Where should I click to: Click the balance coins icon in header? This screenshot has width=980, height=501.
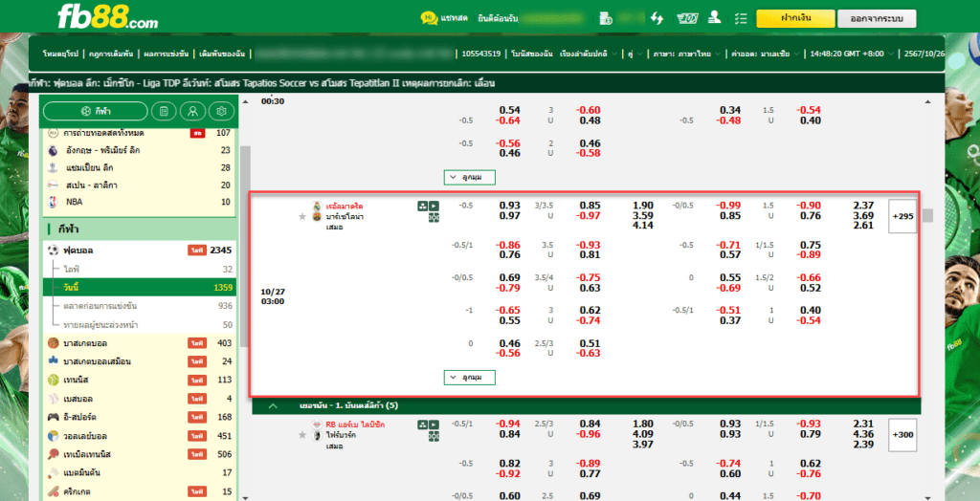tap(606, 18)
